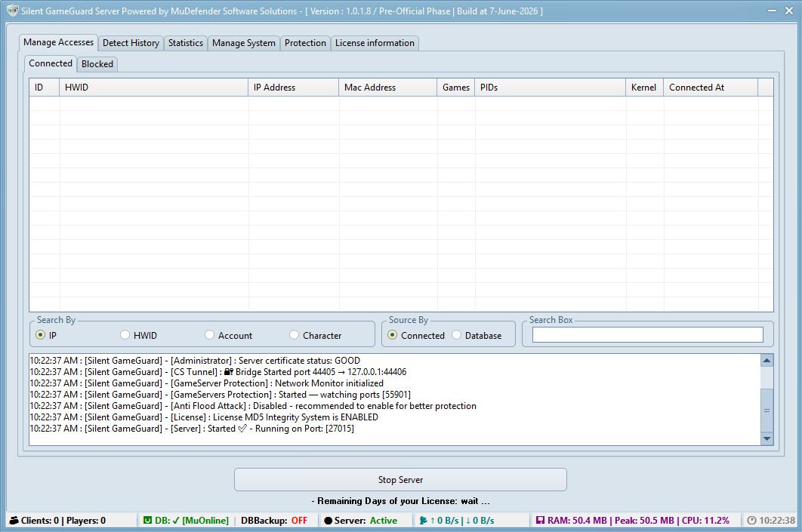
Task: Go to the Manage System tab
Action: [243, 43]
